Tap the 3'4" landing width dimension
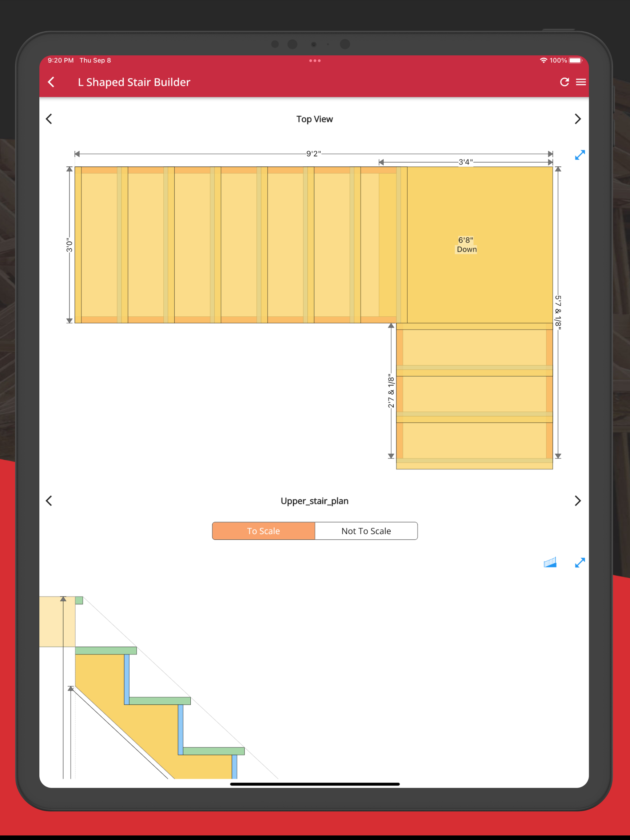Screen dimensions: 630x840 pos(465,162)
